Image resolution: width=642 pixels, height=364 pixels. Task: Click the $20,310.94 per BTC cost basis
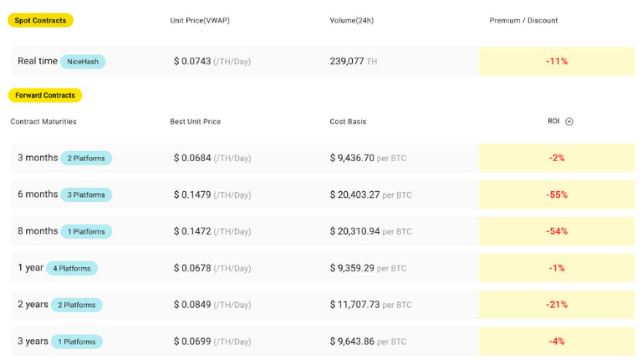coord(370,231)
